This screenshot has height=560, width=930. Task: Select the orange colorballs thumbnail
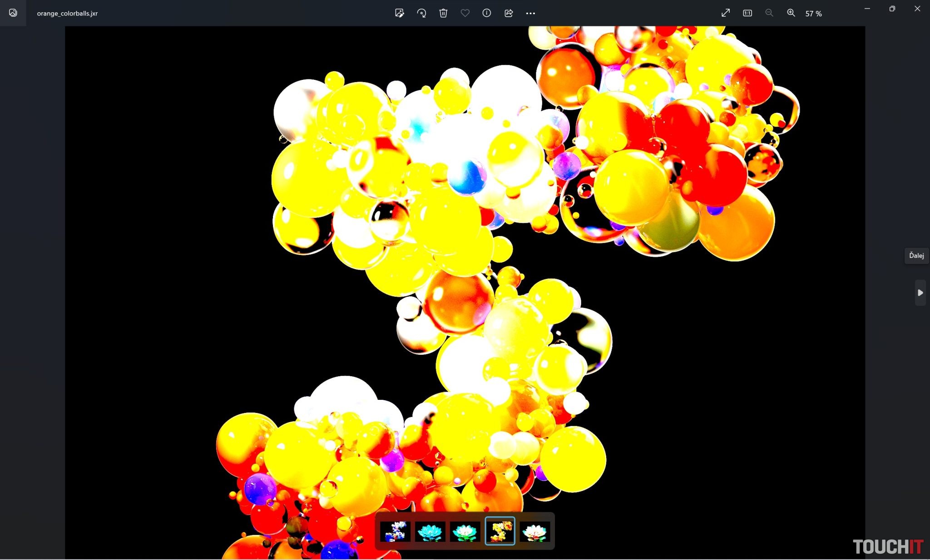tap(500, 531)
